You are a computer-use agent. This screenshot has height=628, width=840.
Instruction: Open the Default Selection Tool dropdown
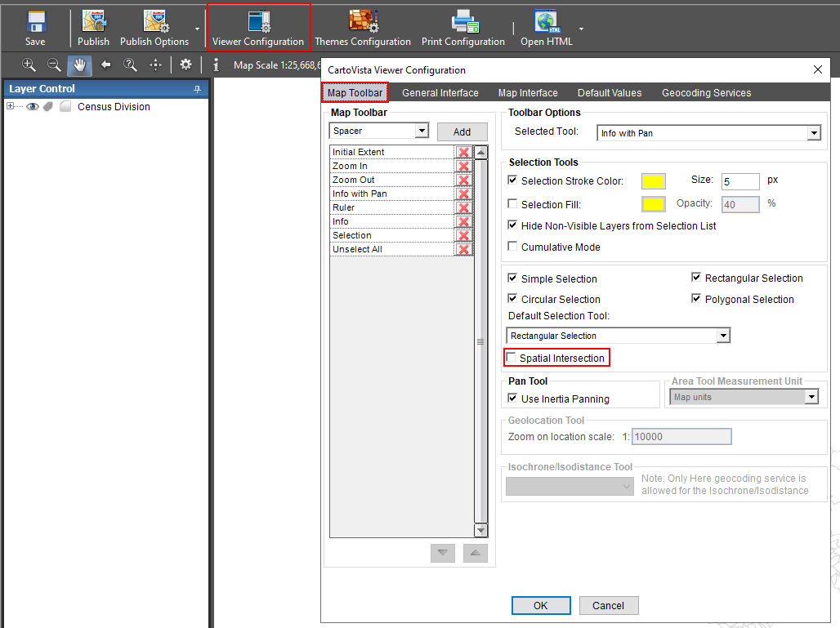[723, 335]
